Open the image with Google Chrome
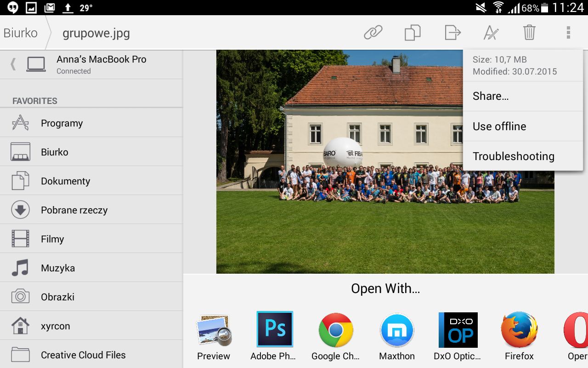 pos(336,337)
